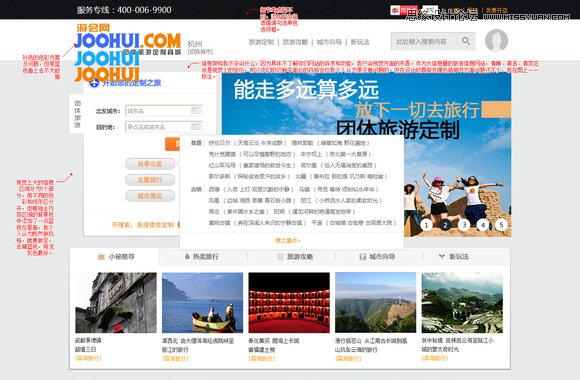Viewport: 580px width, 380px height.
Task: Click the JOOHUI.COM logo
Action: click(x=128, y=41)
